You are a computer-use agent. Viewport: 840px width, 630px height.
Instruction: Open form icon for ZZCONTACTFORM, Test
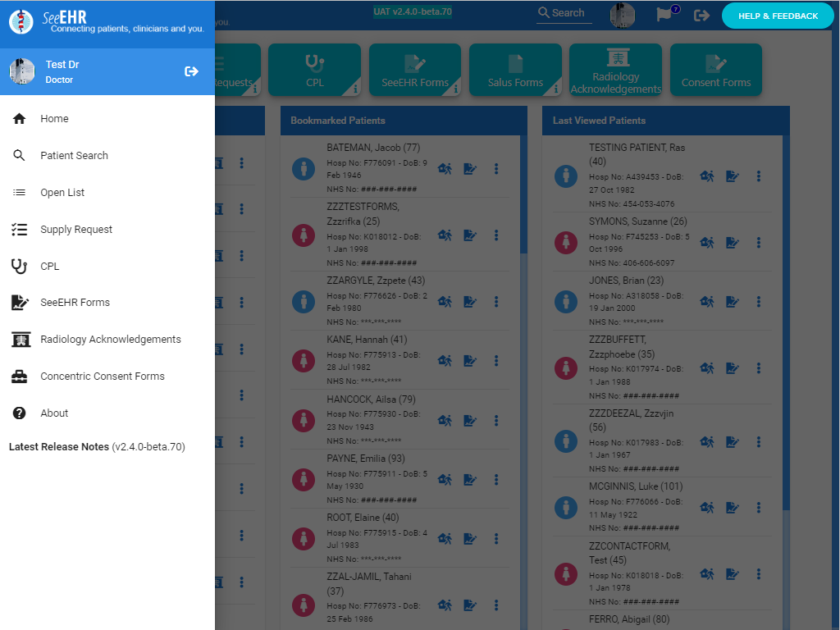coord(733,573)
